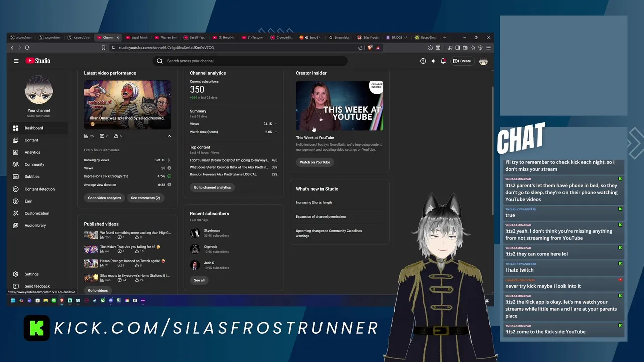Switch to the Streamlabs tab
Viewport: 644px width, 362px height.
click(x=340, y=37)
